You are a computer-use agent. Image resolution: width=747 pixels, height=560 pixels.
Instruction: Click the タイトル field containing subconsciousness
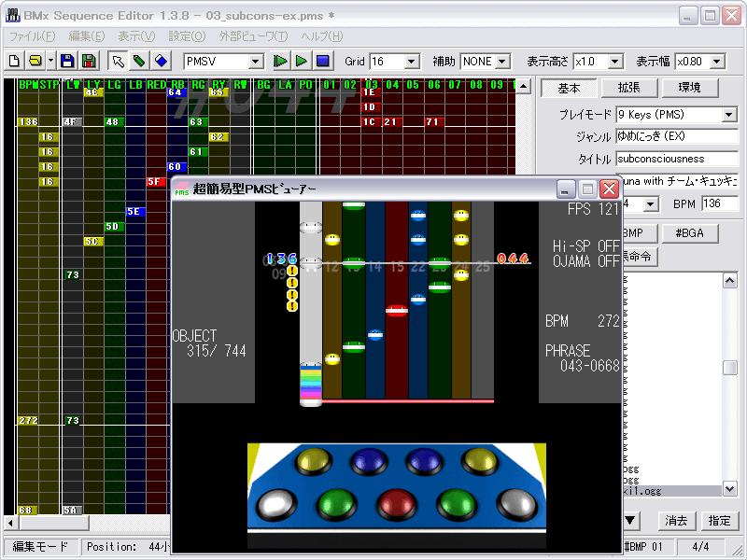(676, 160)
